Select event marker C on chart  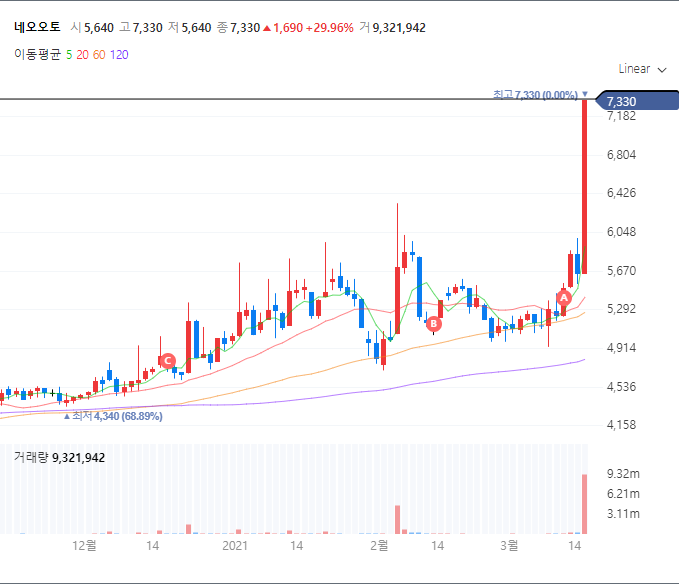167,361
